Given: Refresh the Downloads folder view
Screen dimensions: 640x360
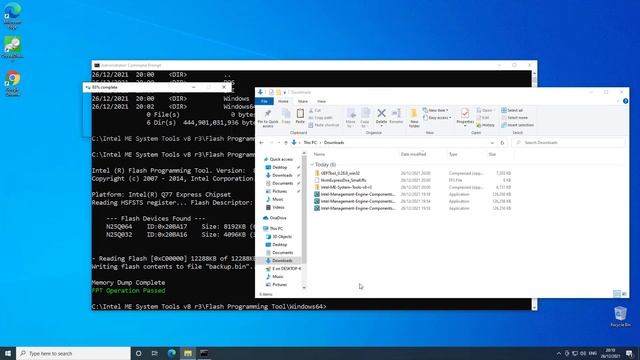Looking at the screenshot, I should [502, 142].
